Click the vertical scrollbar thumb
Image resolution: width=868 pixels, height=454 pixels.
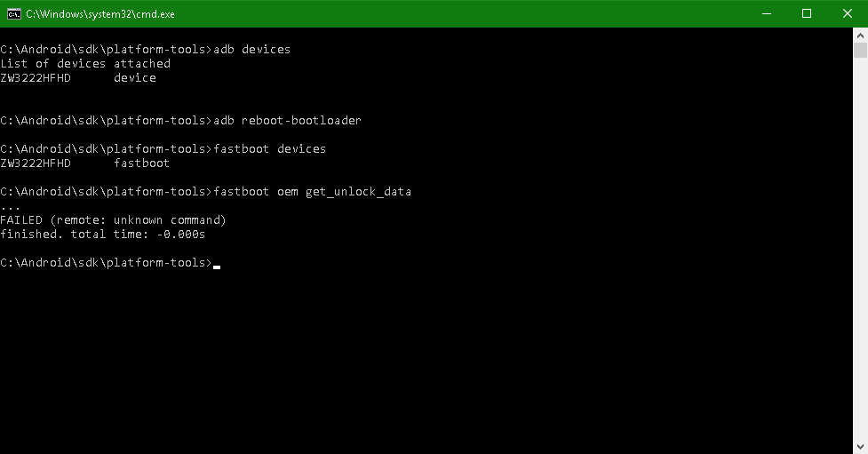860,50
